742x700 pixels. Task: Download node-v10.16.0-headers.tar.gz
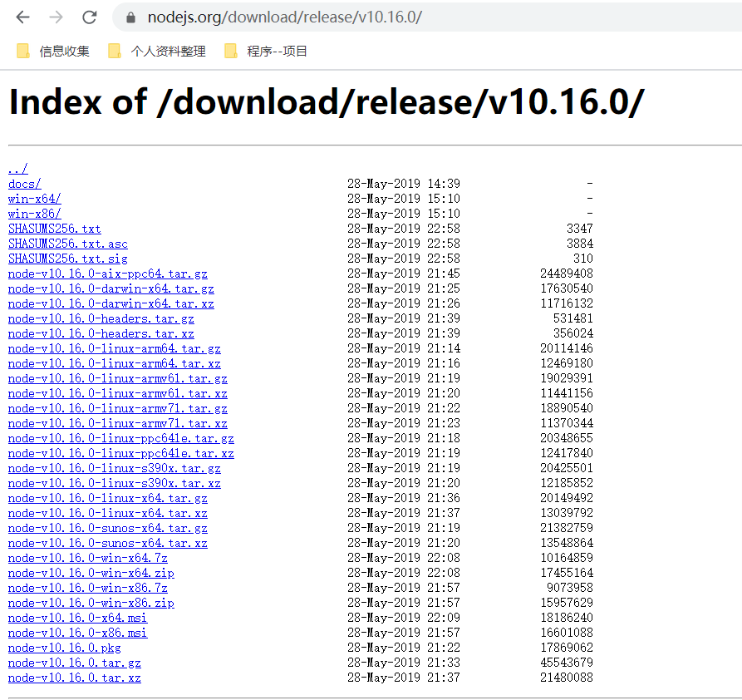[x=101, y=318]
